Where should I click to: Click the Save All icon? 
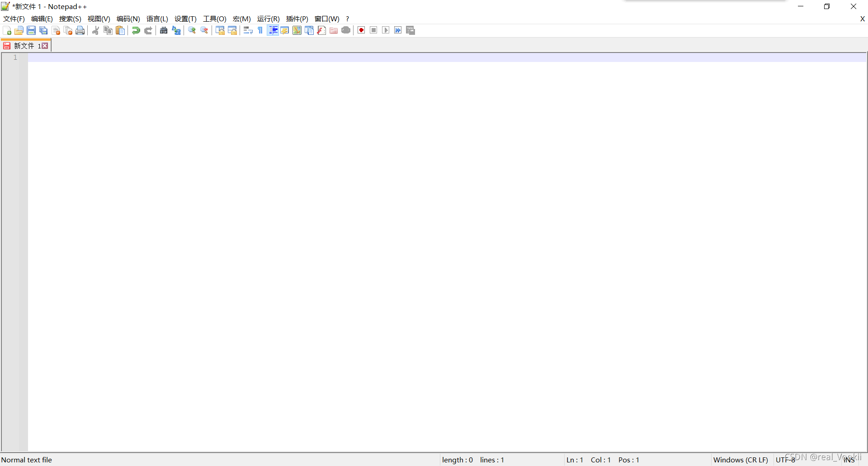tap(43, 30)
